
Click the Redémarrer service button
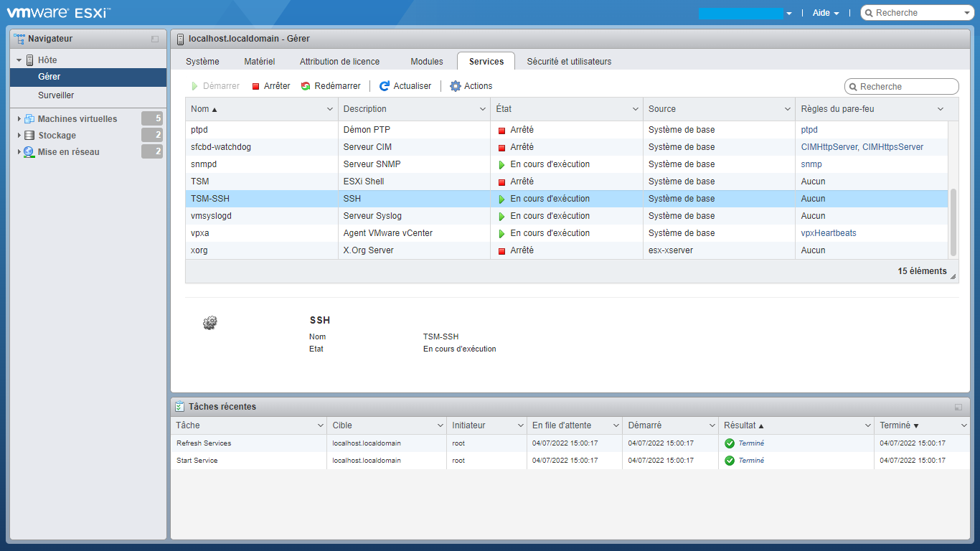(x=331, y=86)
